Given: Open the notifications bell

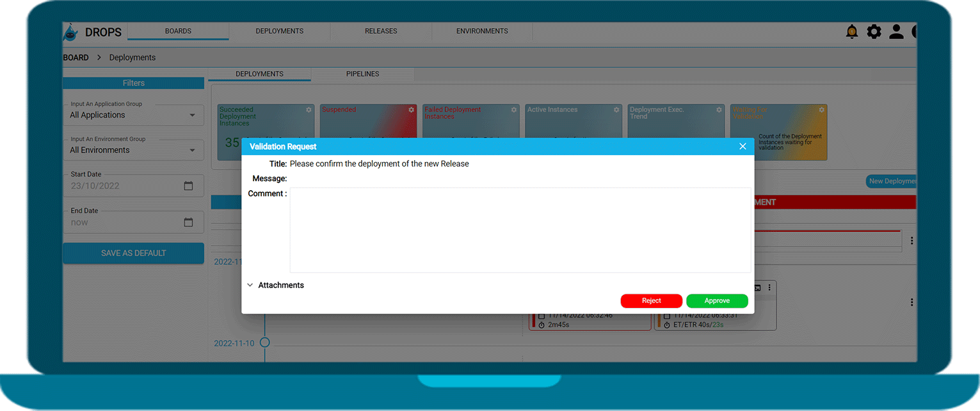Looking at the screenshot, I should [851, 31].
